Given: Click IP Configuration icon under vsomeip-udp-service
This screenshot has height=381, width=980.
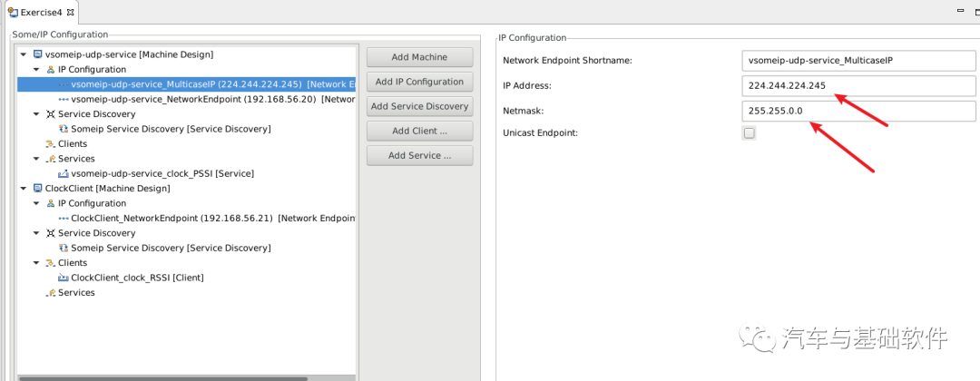Looking at the screenshot, I should coord(51,69).
